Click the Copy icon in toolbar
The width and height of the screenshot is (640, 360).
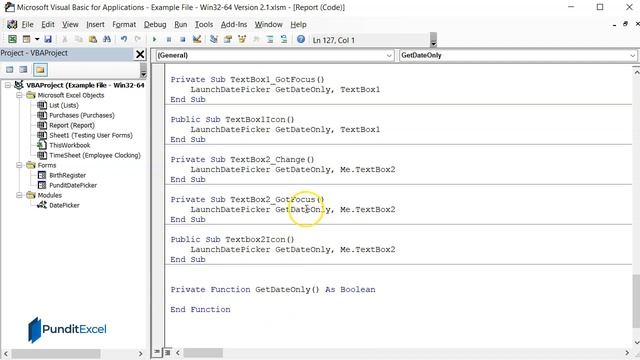78,39
